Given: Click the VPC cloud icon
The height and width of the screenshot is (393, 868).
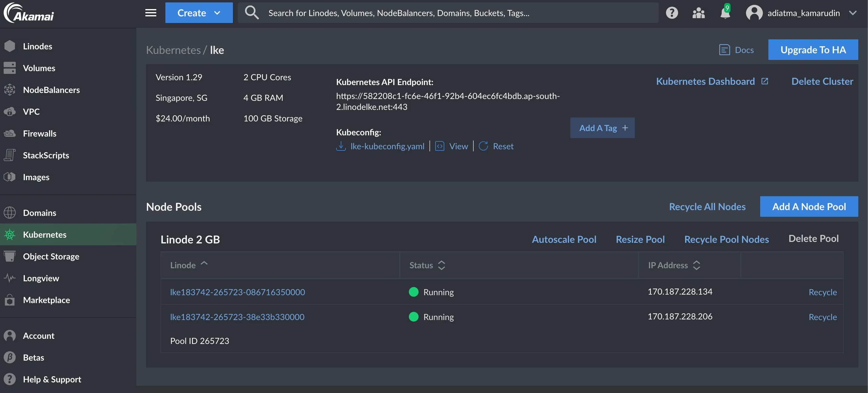Looking at the screenshot, I should click(x=10, y=111).
